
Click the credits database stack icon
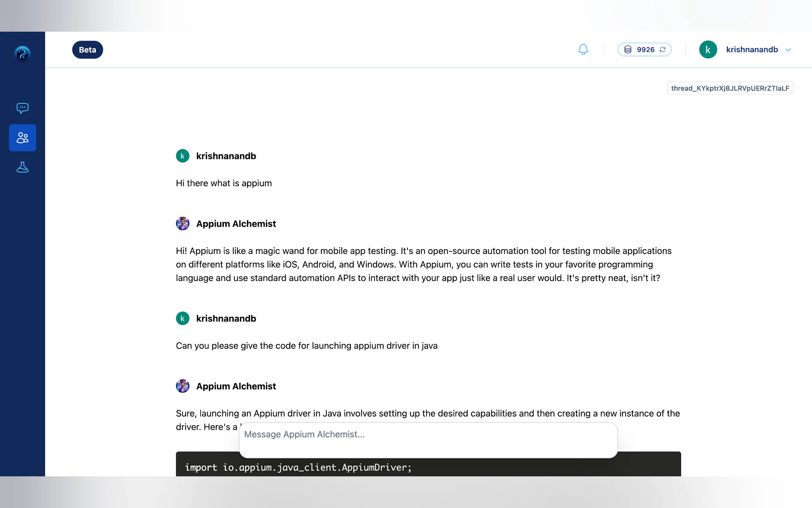628,50
